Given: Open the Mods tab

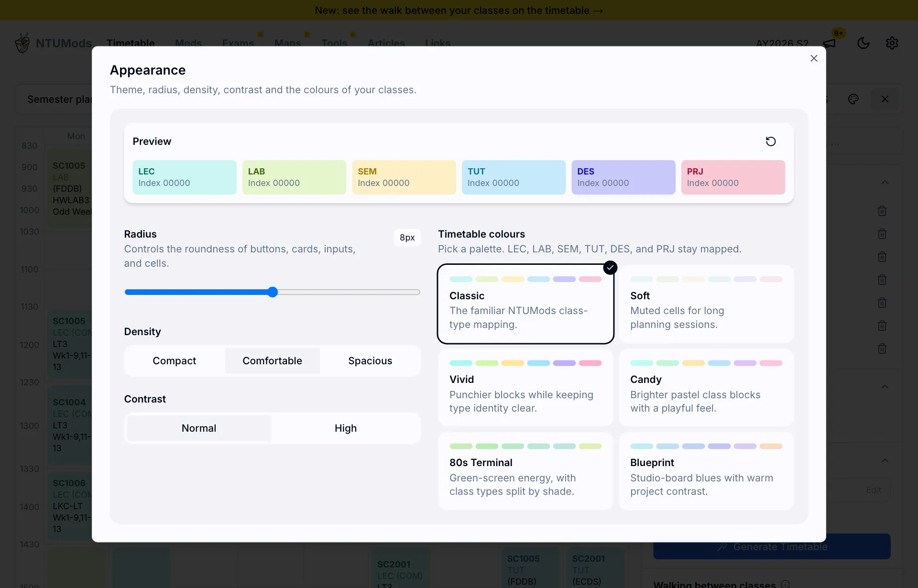Looking at the screenshot, I should coord(188,43).
